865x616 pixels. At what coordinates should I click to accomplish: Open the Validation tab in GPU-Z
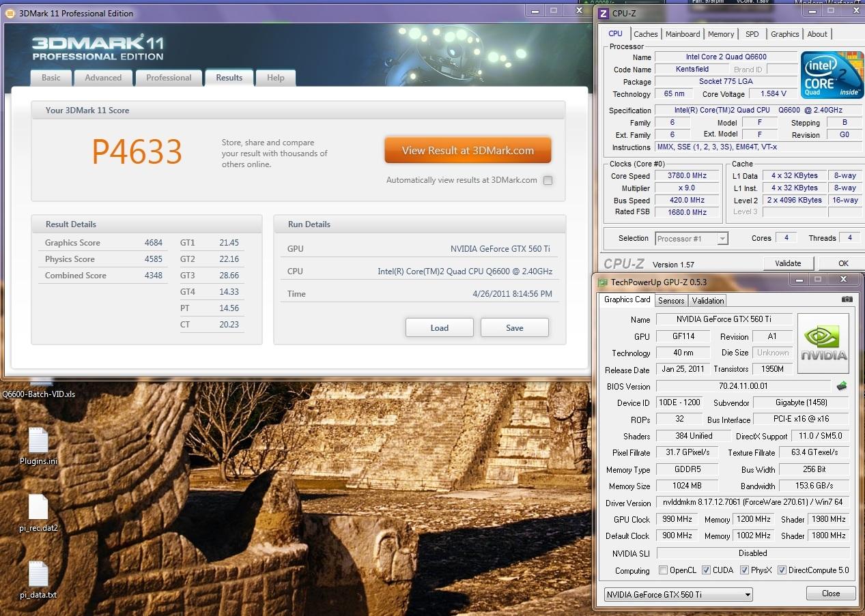coord(708,301)
